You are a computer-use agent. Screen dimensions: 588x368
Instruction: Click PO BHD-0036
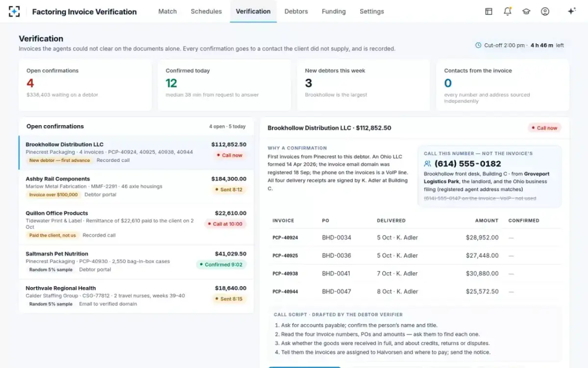coord(337,256)
